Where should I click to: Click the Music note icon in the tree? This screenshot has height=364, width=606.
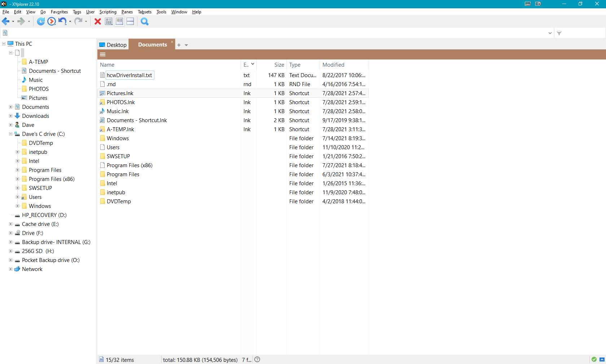point(24,80)
